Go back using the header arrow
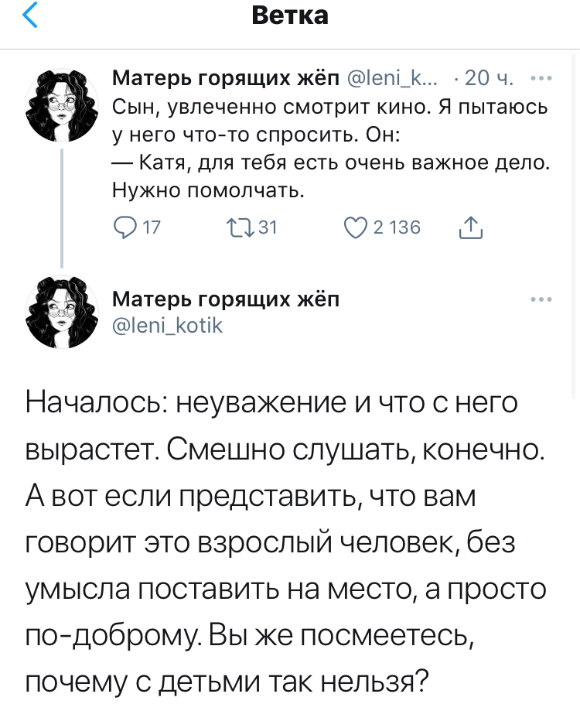 [29, 16]
